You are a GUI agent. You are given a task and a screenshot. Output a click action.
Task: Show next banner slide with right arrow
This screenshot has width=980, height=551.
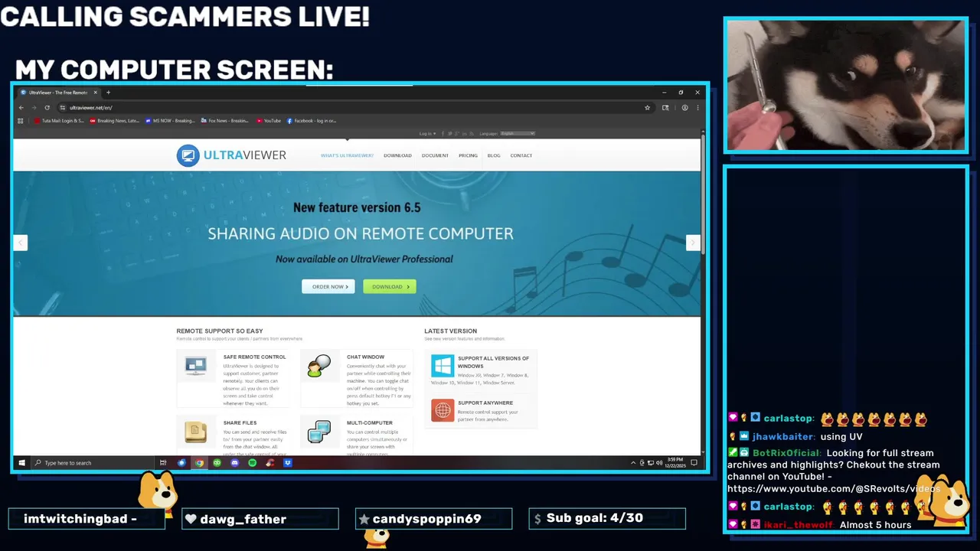click(x=692, y=243)
